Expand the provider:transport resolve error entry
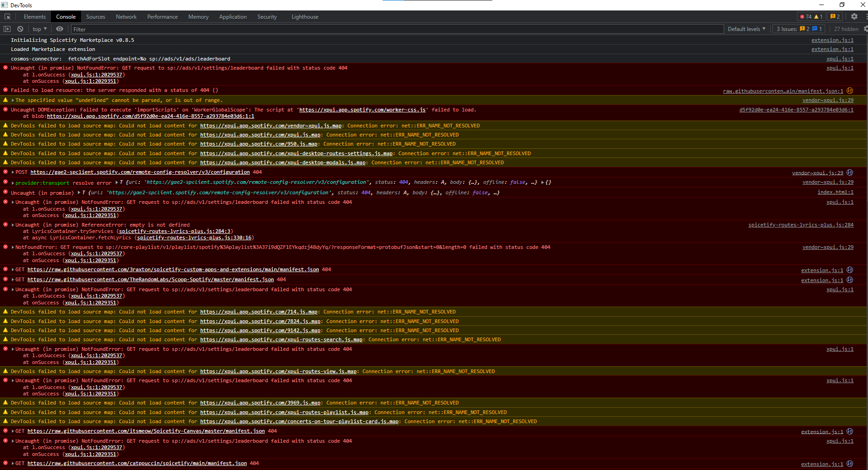Image resolution: width=868 pixels, height=470 pixels. coord(12,182)
